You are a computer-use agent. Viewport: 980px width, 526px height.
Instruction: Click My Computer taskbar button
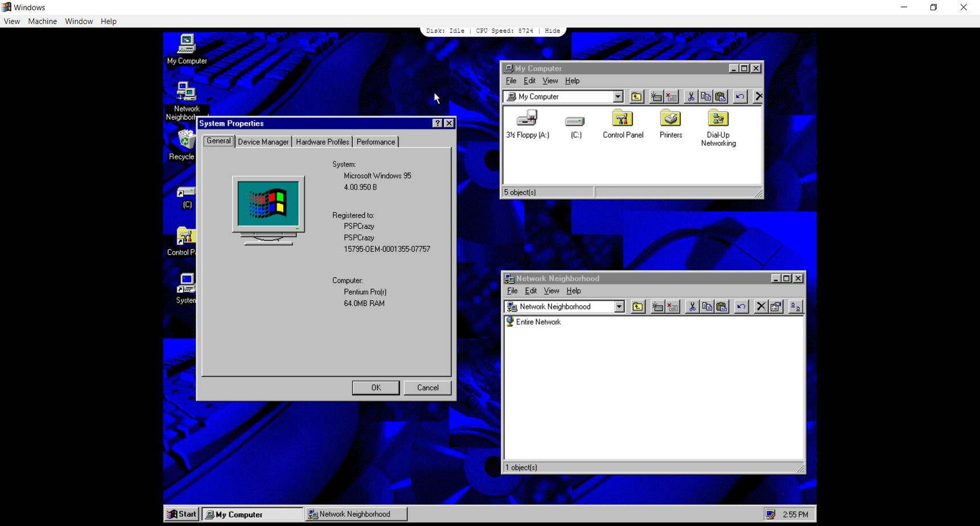pyautogui.click(x=252, y=514)
